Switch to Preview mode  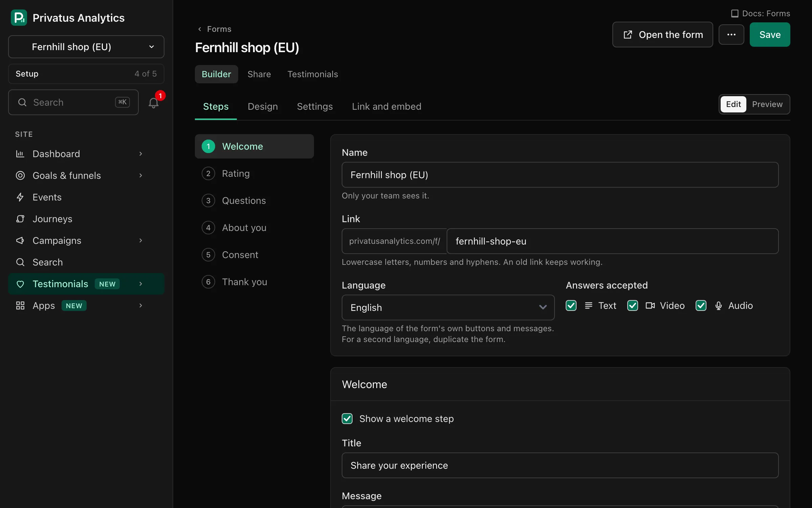767,104
